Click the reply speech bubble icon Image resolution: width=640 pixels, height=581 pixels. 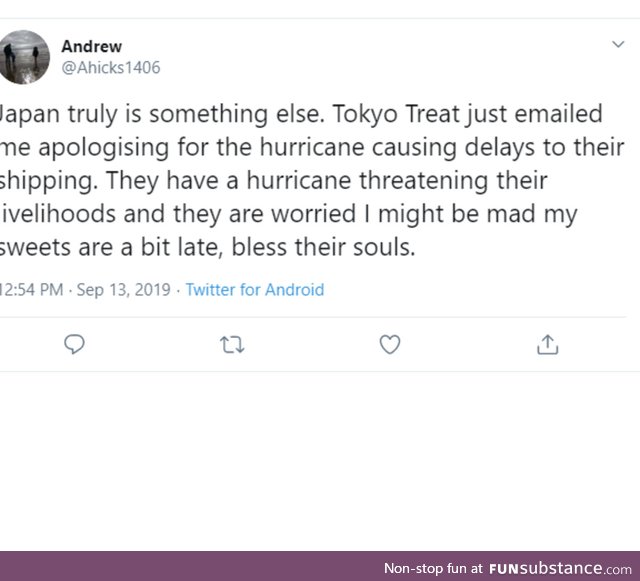tap(74, 344)
